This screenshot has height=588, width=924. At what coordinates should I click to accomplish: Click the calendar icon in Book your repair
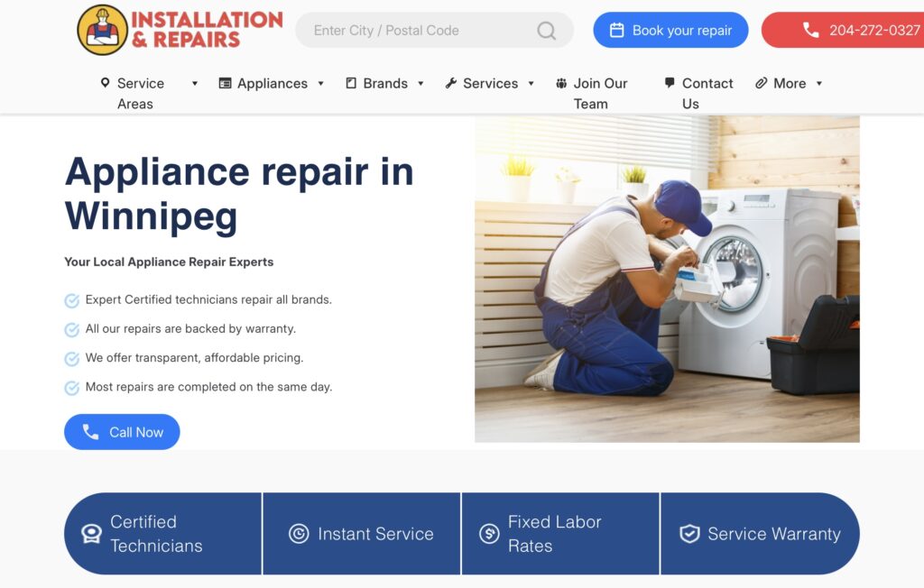[x=616, y=30]
